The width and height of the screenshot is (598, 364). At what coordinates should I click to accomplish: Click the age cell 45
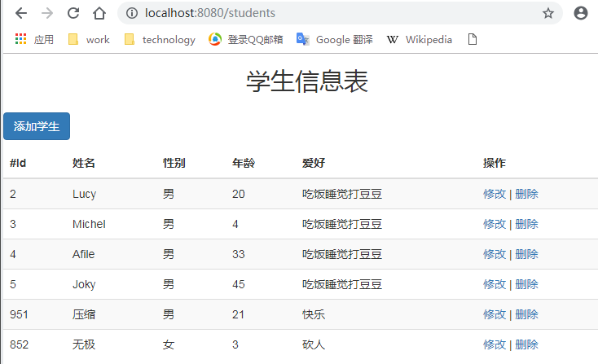point(239,284)
